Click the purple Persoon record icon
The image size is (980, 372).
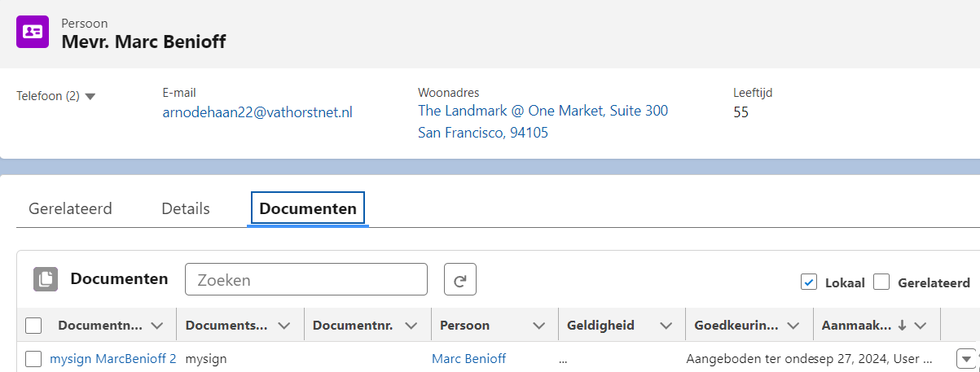click(33, 33)
